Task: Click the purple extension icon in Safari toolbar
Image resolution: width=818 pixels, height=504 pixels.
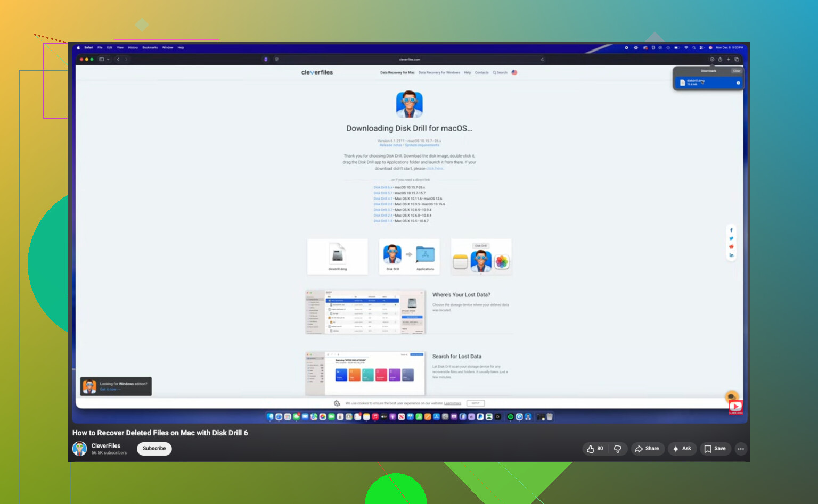Action: pyautogui.click(x=266, y=59)
